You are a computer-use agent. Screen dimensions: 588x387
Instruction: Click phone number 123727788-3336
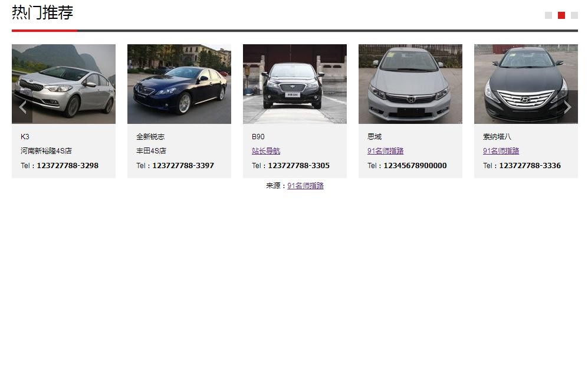click(530, 165)
